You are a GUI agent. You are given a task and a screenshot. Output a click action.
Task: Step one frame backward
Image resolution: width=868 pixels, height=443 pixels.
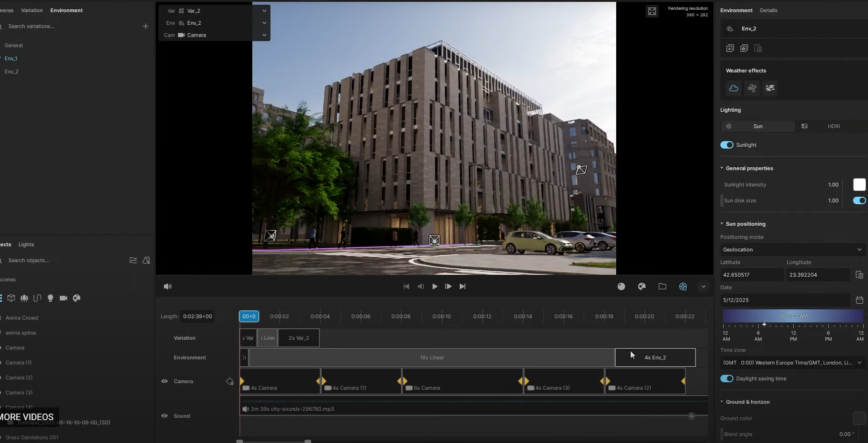pos(420,286)
